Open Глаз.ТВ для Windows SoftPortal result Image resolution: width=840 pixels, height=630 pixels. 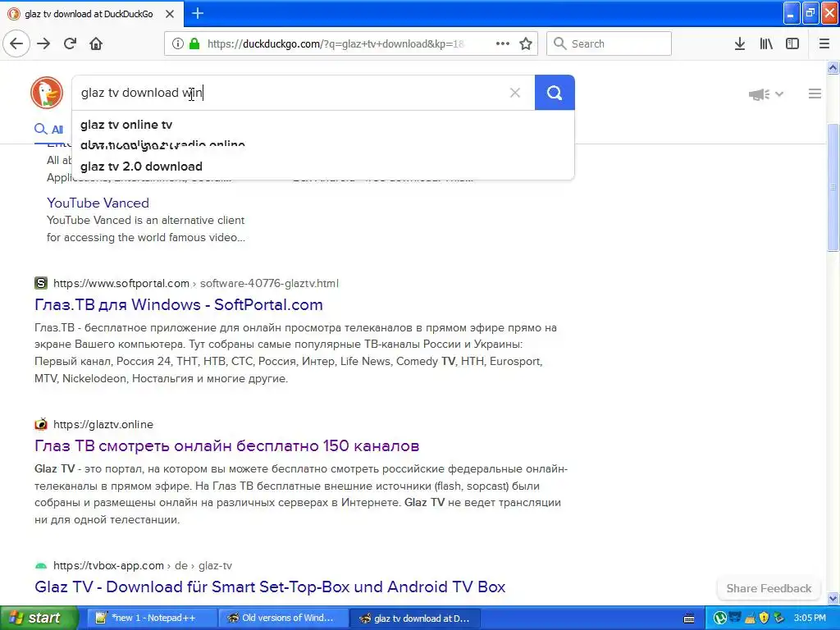pos(179,305)
